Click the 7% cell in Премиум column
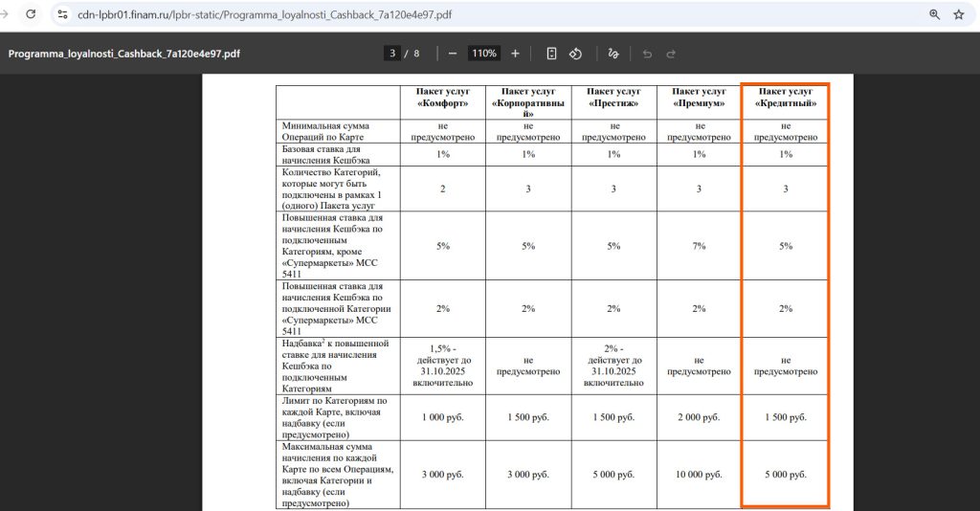The height and width of the screenshot is (511, 980). click(x=699, y=246)
